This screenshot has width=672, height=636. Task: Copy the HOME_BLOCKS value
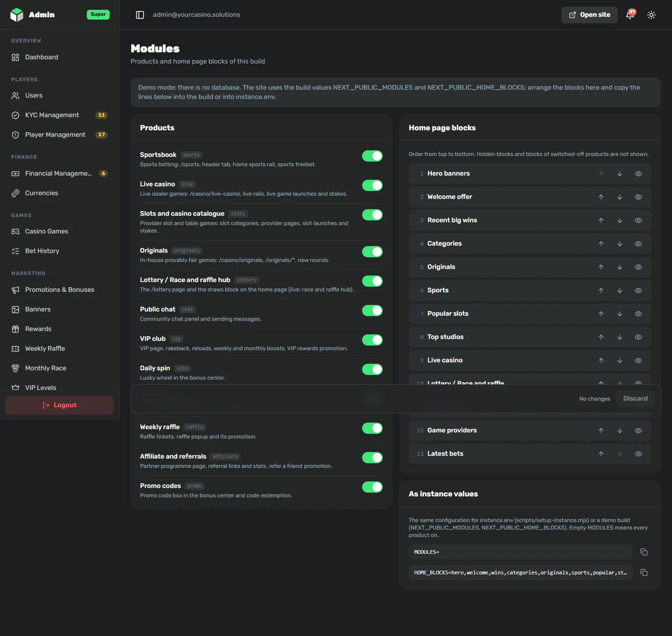[x=644, y=572]
